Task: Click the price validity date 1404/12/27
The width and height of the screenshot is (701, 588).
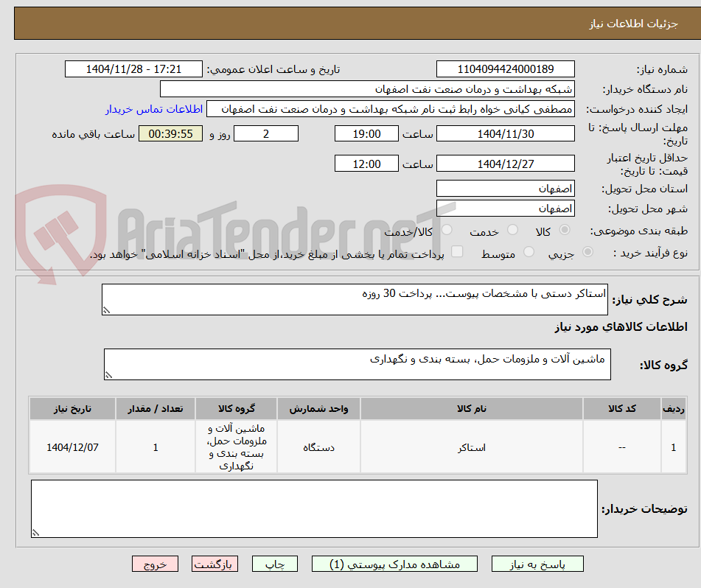Action: (x=505, y=164)
